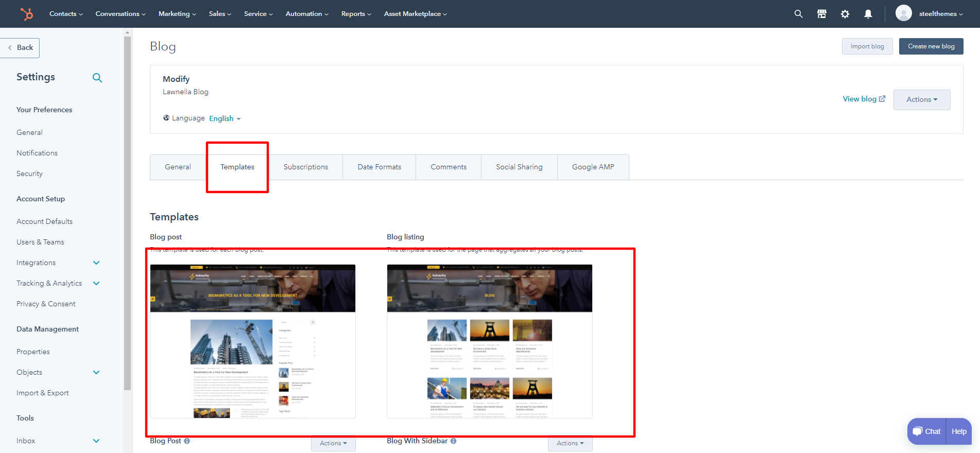This screenshot has height=453, width=980.
Task: Open the notifications bell
Action: 868,14
